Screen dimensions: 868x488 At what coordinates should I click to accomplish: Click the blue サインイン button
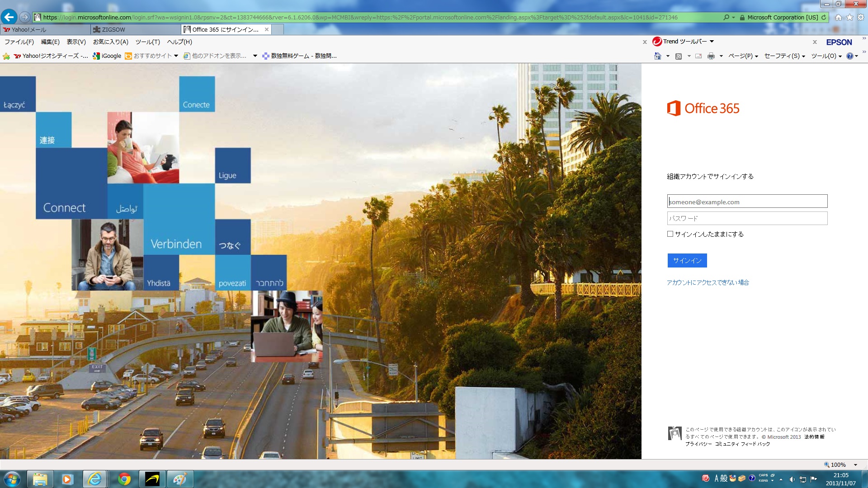687,260
